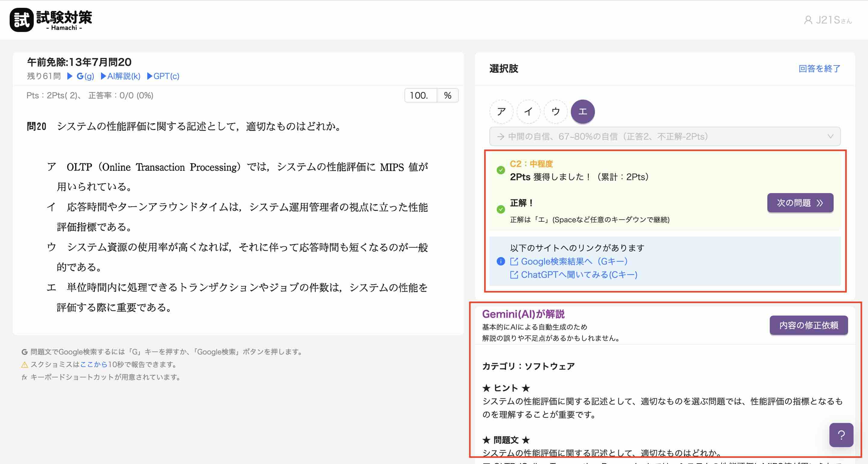
Task: Expand the AI解説(k) section
Action: (121, 76)
